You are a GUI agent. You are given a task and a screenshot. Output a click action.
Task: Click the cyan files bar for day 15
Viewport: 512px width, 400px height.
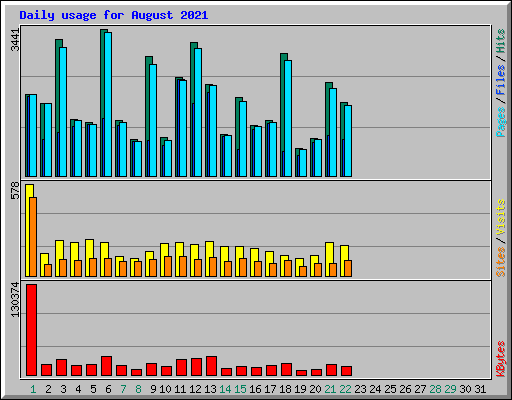243,139
